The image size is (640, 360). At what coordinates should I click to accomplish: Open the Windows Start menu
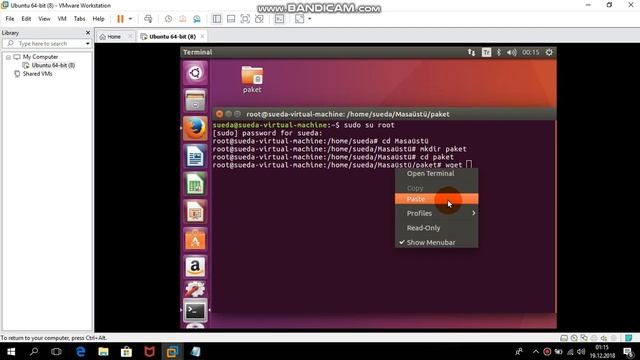point(11,351)
